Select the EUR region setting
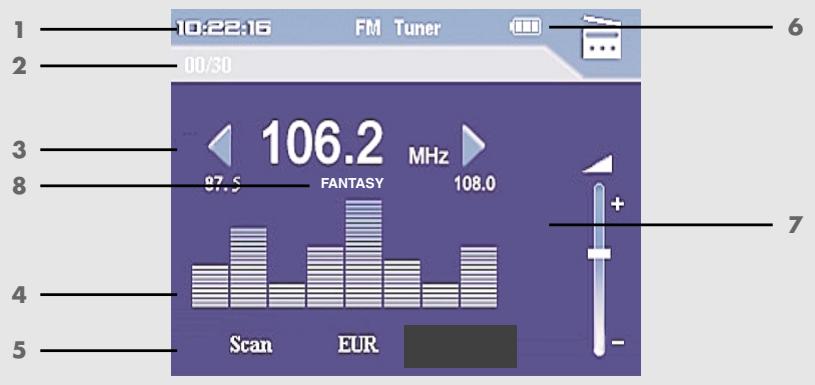 click(358, 344)
